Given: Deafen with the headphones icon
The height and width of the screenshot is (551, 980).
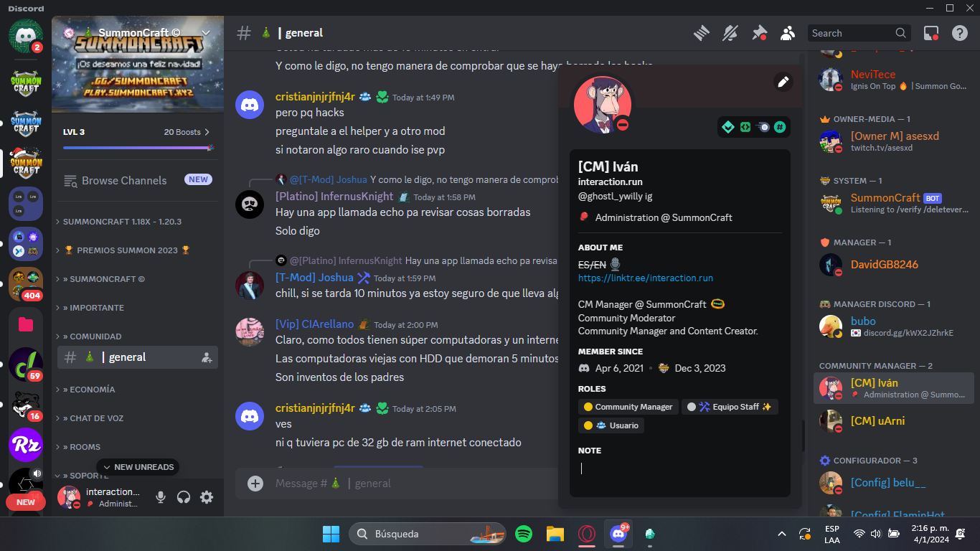Looking at the screenshot, I should [184, 497].
